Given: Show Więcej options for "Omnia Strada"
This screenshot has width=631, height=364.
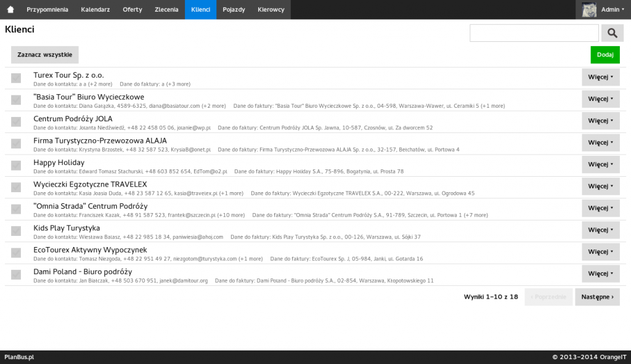Looking at the screenshot, I should tap(600, 208).
